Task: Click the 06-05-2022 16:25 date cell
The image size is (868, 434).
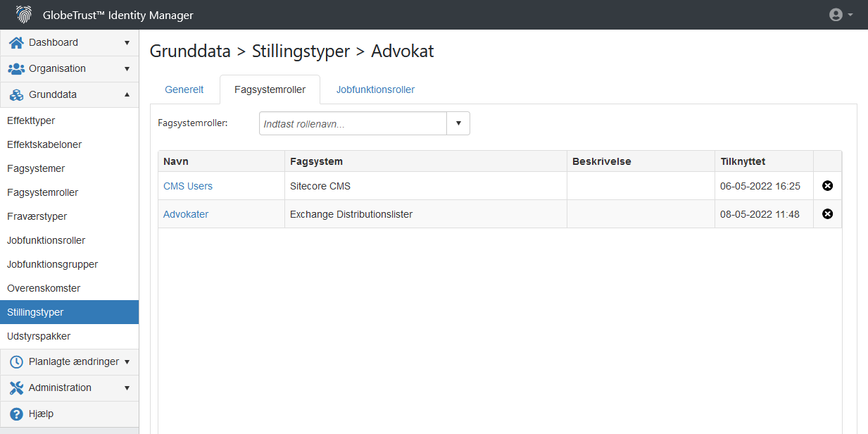Action: click(765, 186)
